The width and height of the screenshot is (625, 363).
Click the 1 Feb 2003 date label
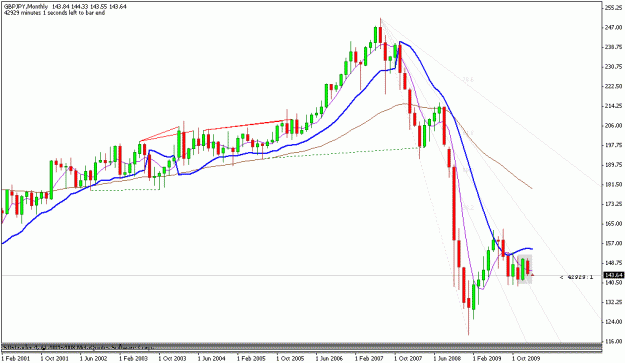tap(133, 358)
